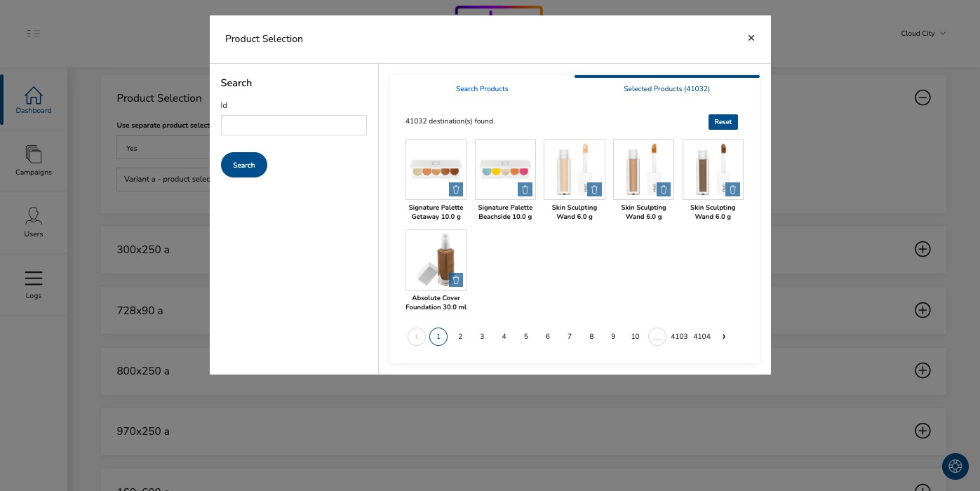Click the Id search input field
The image size is (980, 491).
pyautogui.click(x=293, y=126)
